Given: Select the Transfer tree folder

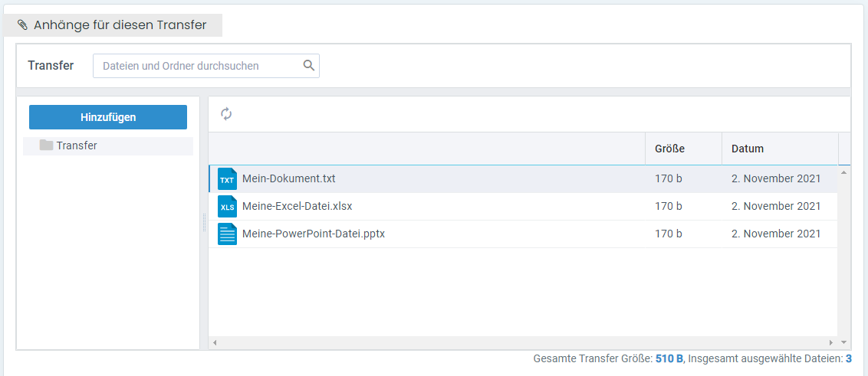Looking at the screenshot, I should (77, 145).
